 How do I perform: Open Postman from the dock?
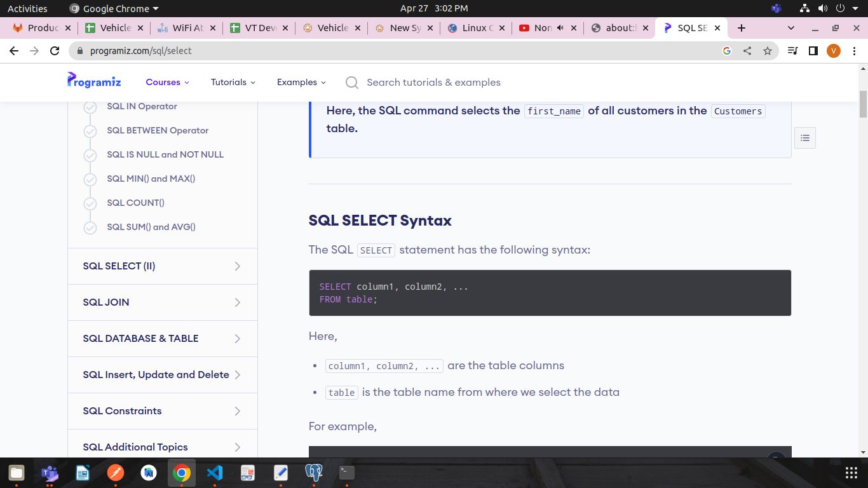(x=116, y=473)
